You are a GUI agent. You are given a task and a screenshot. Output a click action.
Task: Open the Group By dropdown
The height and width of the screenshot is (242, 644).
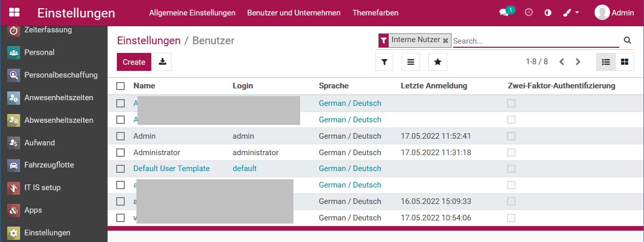[411, 62]
